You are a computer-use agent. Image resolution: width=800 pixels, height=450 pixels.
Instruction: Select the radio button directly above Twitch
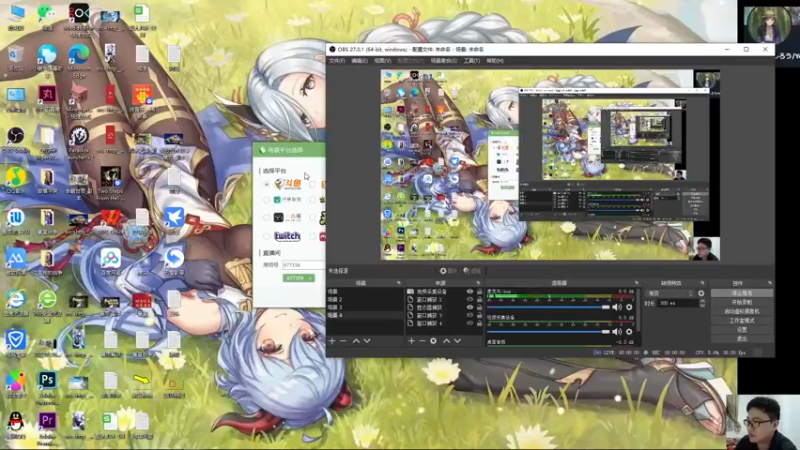click(x=266, y=218)
